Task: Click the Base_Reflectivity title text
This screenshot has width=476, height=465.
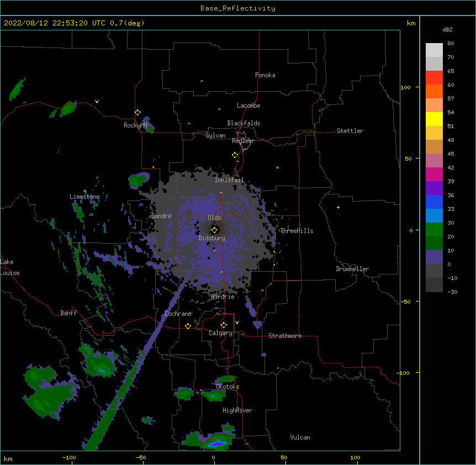Action: pyautogui.click(x=238, y=8)
